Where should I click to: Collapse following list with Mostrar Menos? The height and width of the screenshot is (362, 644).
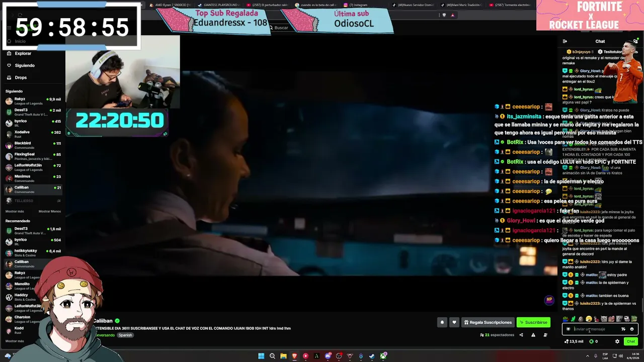pos(50,212)
